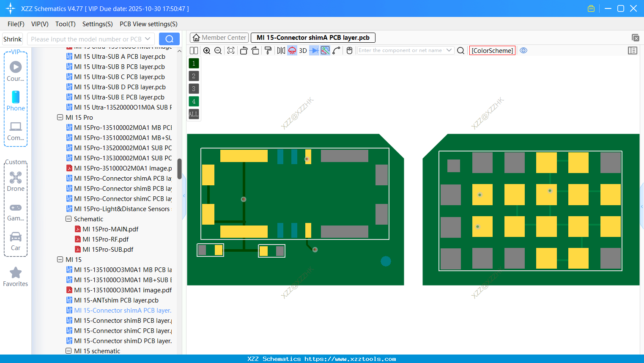Rotate the board counter-clockwise
Image resolution: width=644 pixels, height=363 pixels.
244,50
